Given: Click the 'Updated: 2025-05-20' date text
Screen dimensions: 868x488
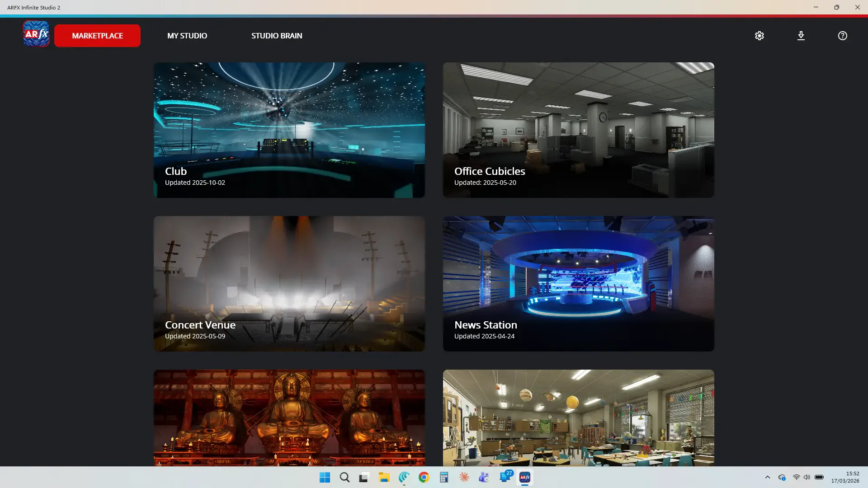Looking at the screenshot, I should coord(485,183).
